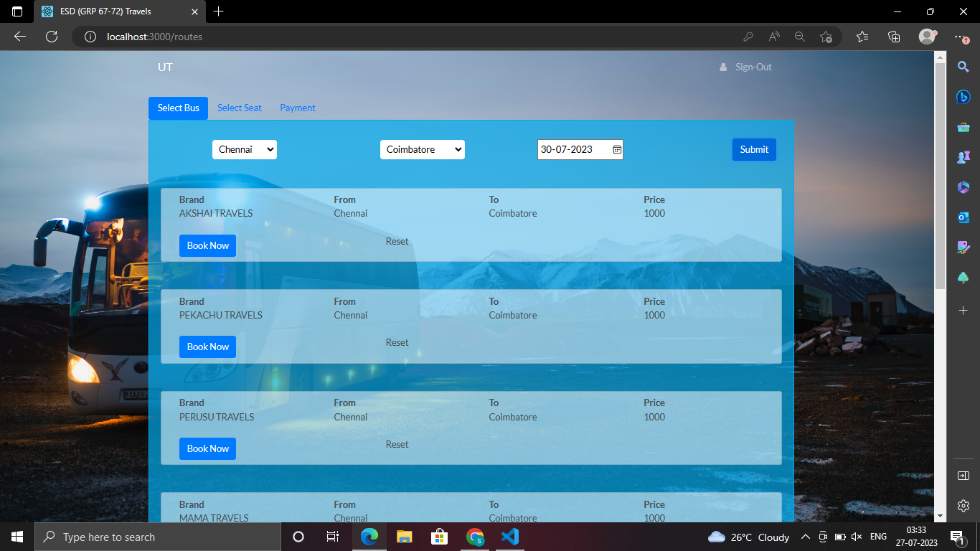This screenshot has width=980, height=551.
Task: Click the Submit button to search buses
Action: click(x=753, y=149)
